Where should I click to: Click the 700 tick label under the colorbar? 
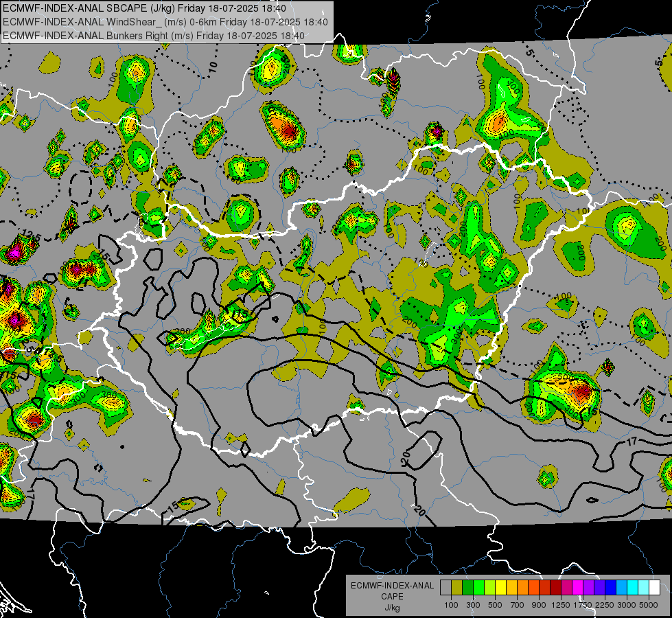tap(518, 605)
